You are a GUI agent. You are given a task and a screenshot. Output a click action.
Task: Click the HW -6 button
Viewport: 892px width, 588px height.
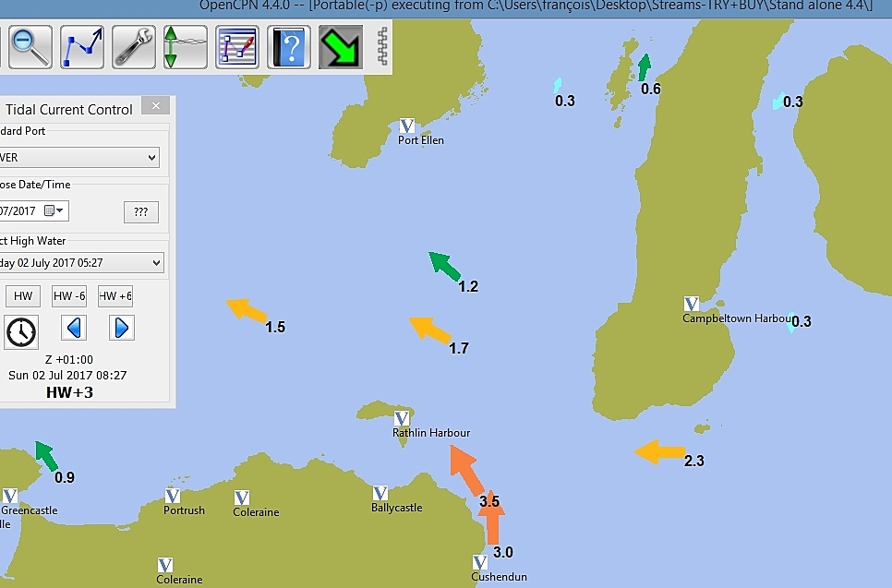click(69, 295)
